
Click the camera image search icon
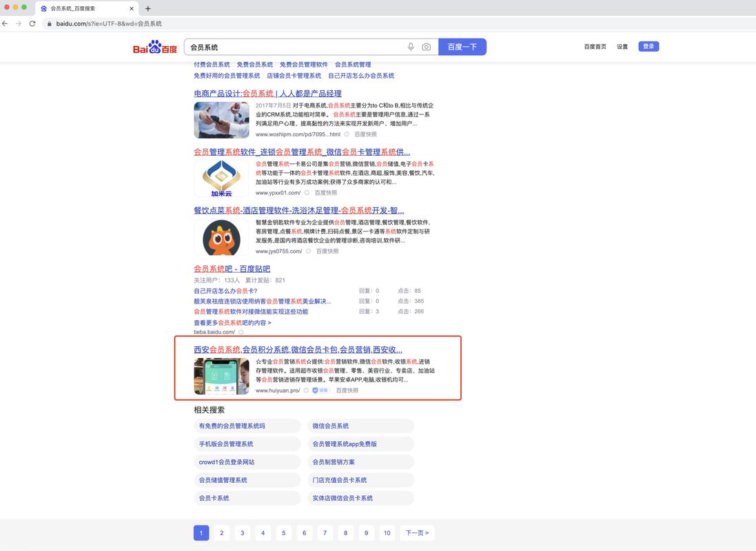click(426, 47)
